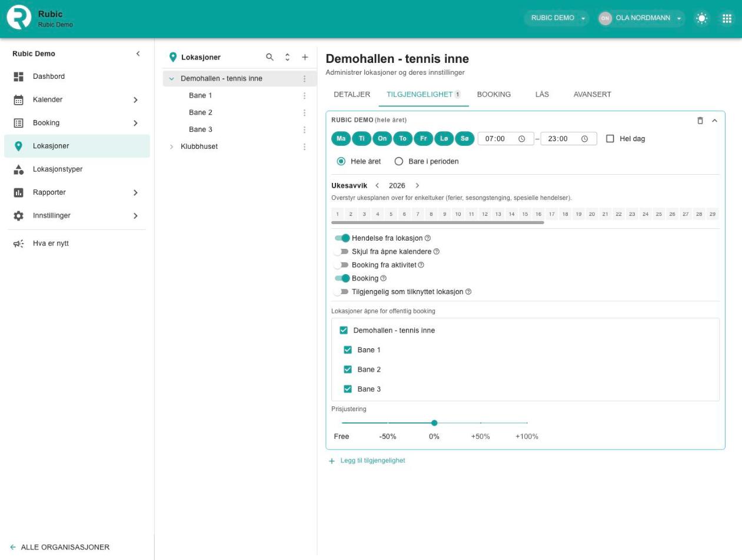Open time picker clock for 23:00

coord(584,139)
